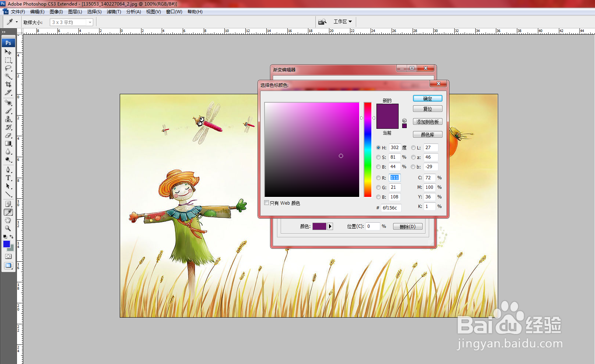Select the Type tool

point(8,178)
